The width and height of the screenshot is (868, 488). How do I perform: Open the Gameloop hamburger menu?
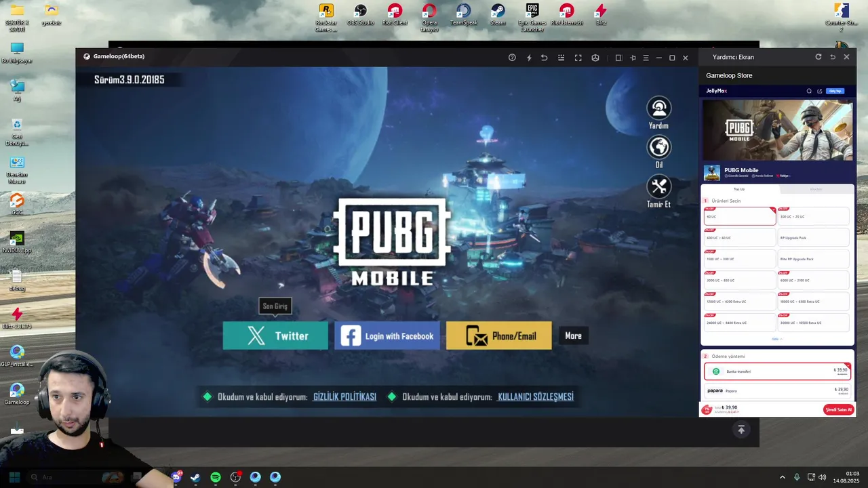point(646,58)
